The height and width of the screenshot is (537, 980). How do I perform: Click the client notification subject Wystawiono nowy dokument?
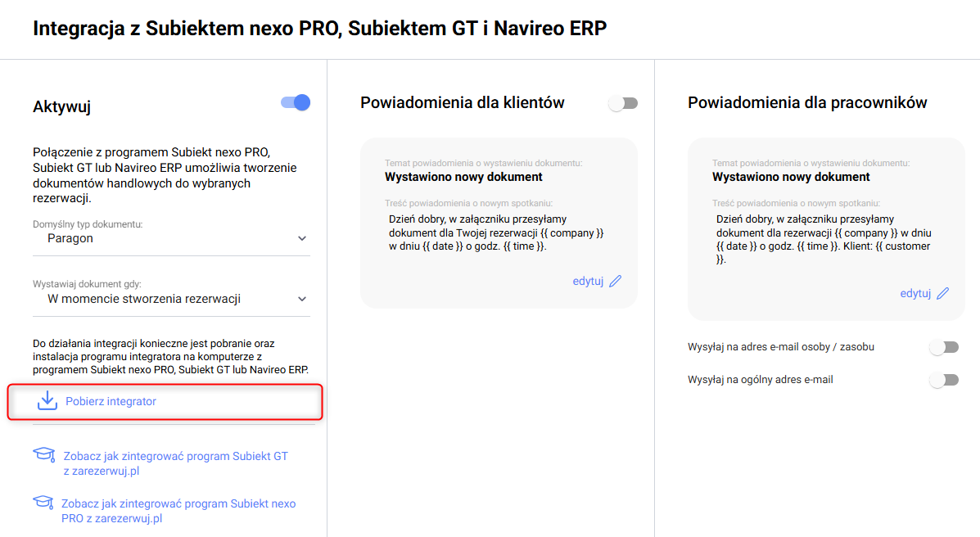coord(463,177)
